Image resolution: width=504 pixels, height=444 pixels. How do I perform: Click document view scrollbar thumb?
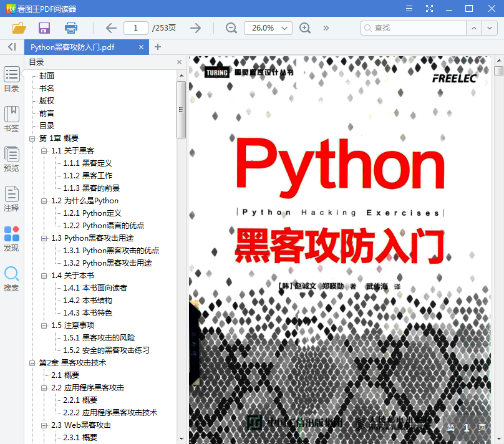[x=498, y=70]
